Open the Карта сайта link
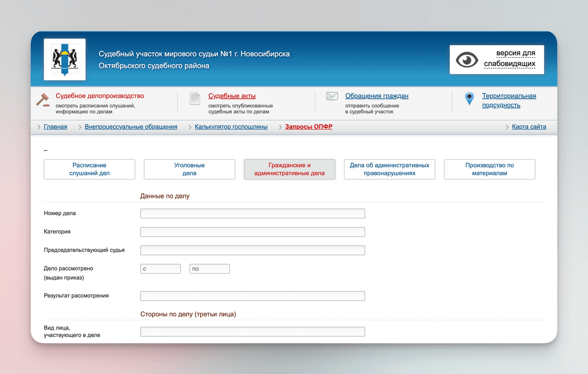 529,127
